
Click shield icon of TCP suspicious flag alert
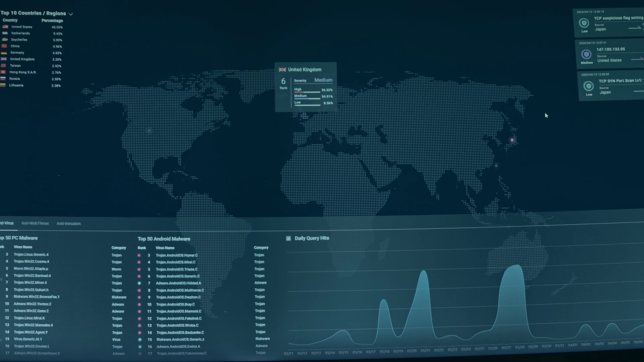pyautogui.click(x=584, y=23)
